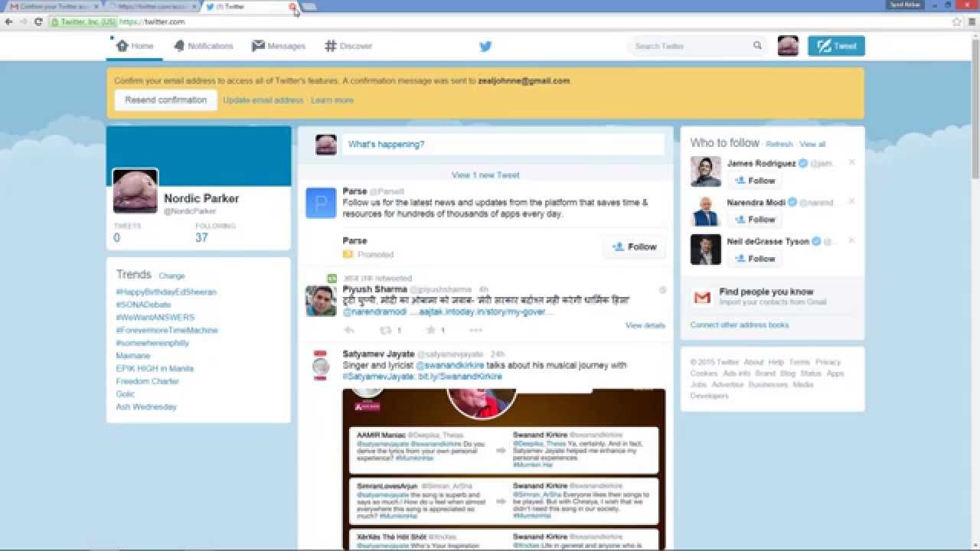Open the Messages tab
The width and height of the screenshot is (980, 551).
click(279, 46)
